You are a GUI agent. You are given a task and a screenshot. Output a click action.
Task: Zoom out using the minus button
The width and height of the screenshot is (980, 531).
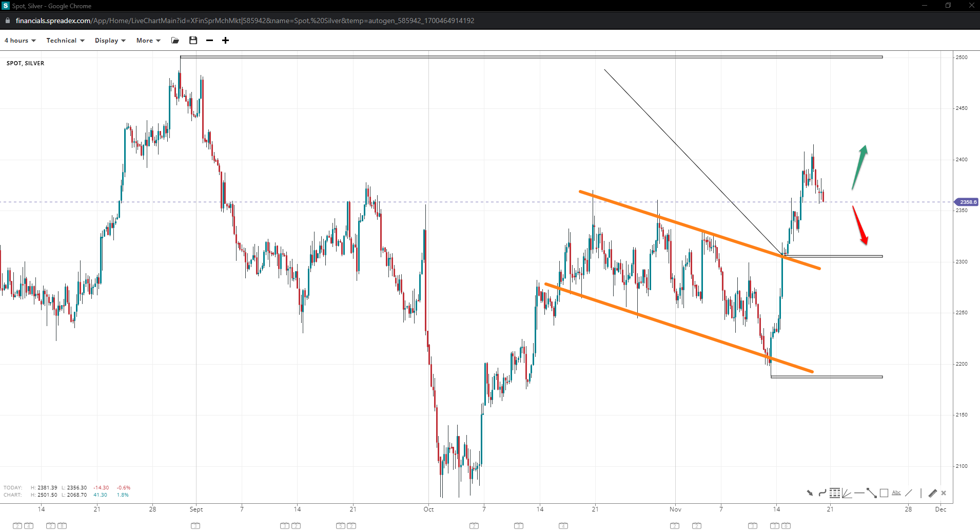click(x=209, y=41)
